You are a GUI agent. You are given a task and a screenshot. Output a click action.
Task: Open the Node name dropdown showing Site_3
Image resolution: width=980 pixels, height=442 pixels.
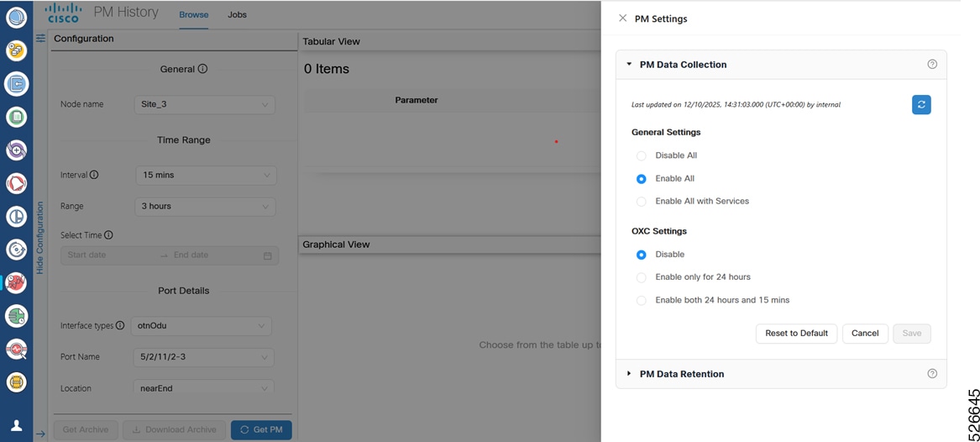[204, 104]
